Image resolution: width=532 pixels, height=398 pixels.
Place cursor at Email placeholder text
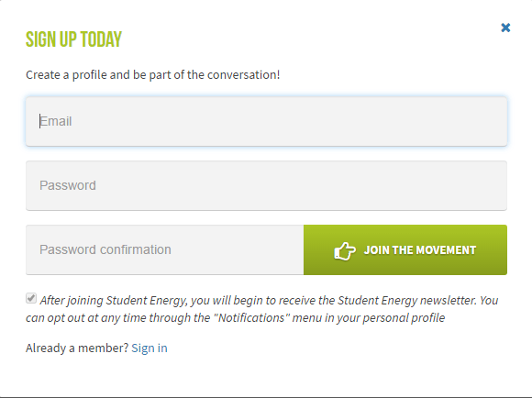tap(56, 121)
